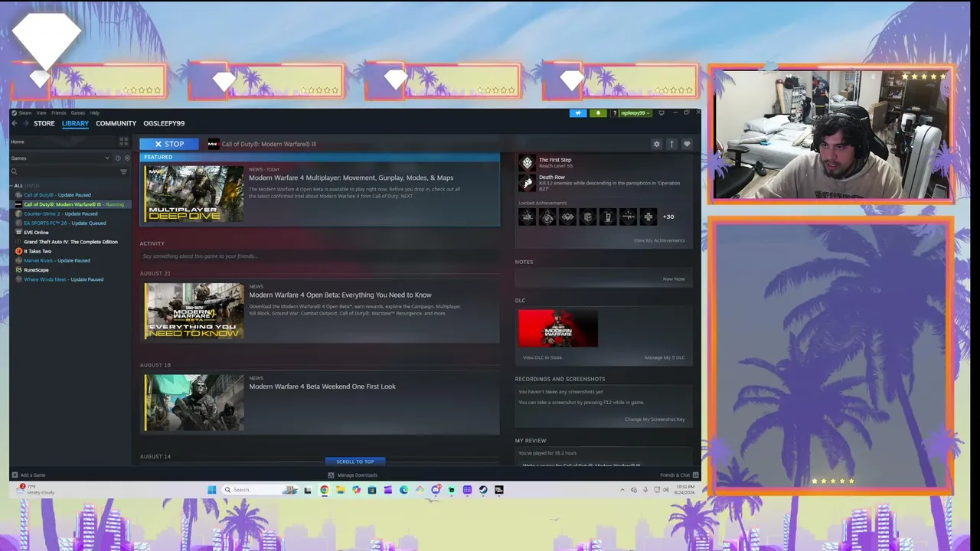Click the ready-to-play filter icon
980x551 pixels.
point(127,158)
